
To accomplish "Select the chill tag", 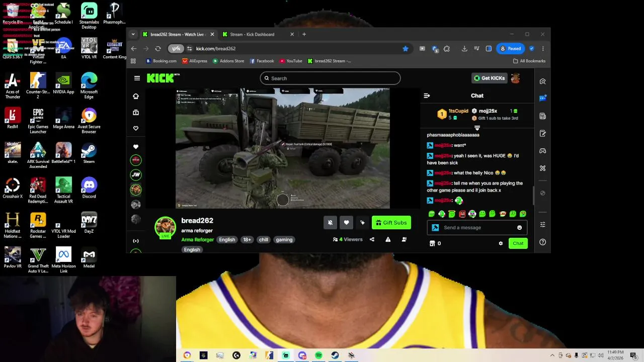I will (264, 240).
